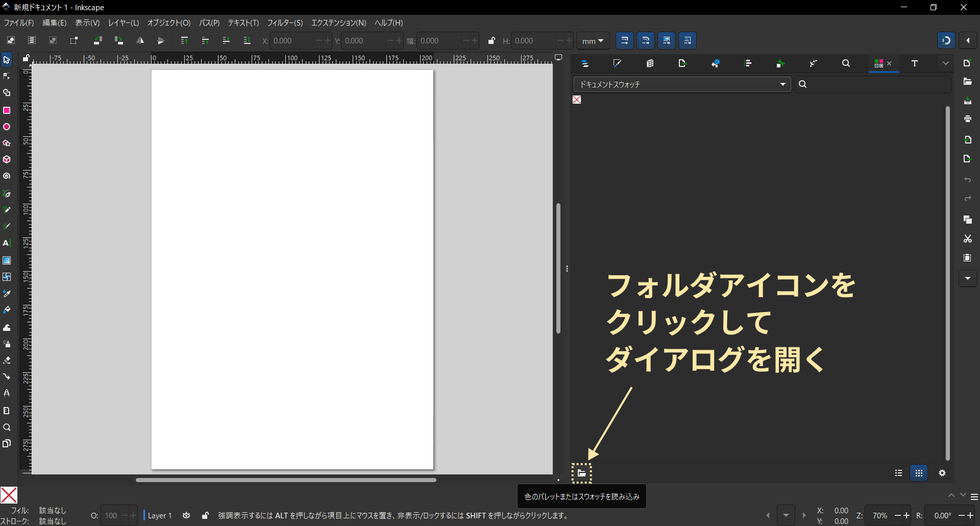
Task: Raise selection to top icon
Action: [184, 40]
